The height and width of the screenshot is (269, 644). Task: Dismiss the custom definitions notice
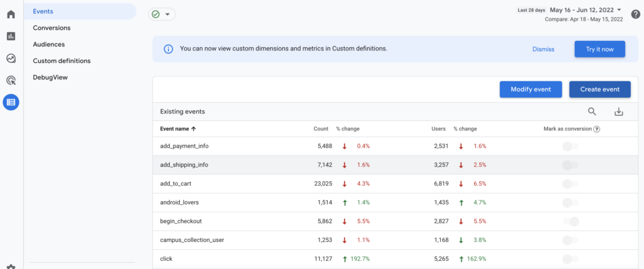[x=543, y=49]
